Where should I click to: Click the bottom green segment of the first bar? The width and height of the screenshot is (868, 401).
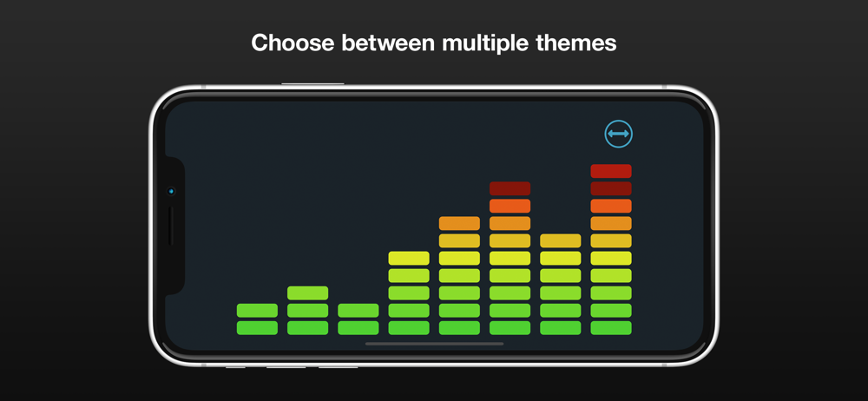point(257,327)
